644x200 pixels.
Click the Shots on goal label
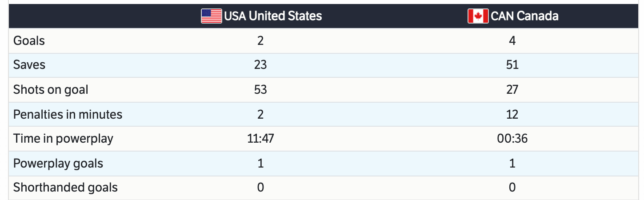pyautogui.click(x=51, y=90)
